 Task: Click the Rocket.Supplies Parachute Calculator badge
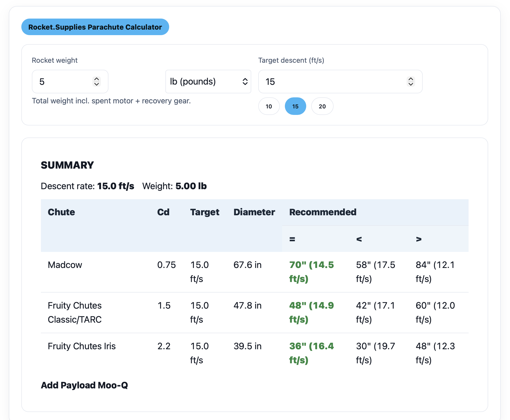pos(95,27)
